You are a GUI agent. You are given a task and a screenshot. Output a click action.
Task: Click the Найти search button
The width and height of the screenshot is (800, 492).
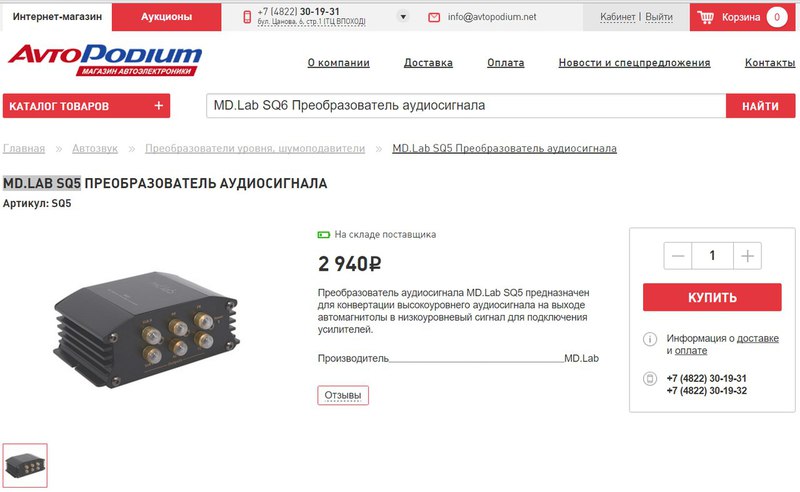760,106
